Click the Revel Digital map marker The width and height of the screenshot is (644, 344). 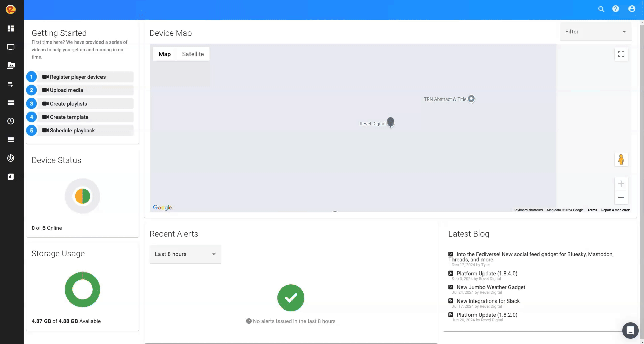pos(390,122)
